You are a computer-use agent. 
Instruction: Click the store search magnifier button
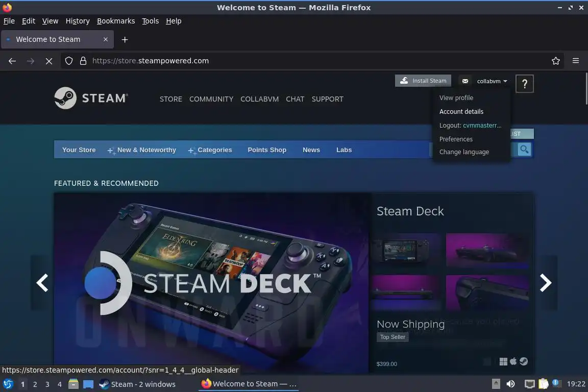click(x=524, y=150)
